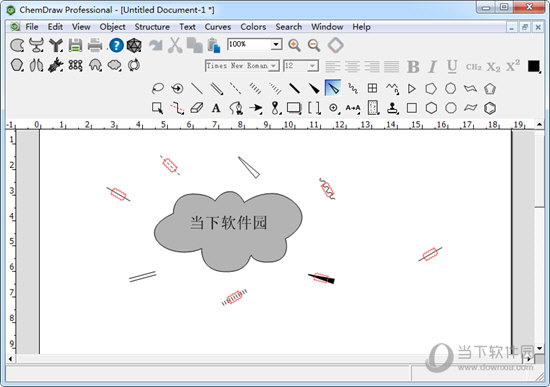Image resolution: width=550 pixels, height=387 pixels.
Task: Click the Zoom In magnifier
Action: pos(294,45)
